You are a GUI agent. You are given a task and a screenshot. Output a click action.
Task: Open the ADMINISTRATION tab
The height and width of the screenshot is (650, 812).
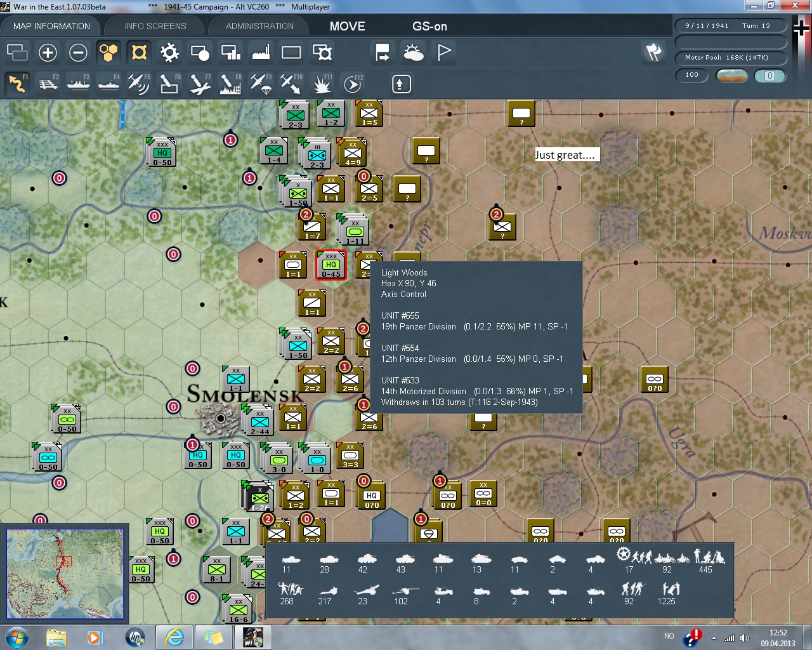coord(259,26)
